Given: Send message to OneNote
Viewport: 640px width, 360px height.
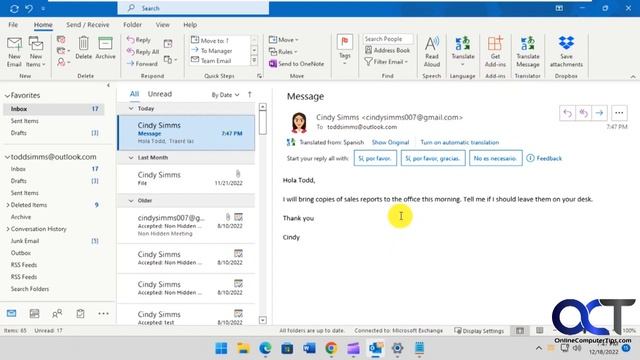Looking at the screenshot, I should coord(296,64).
